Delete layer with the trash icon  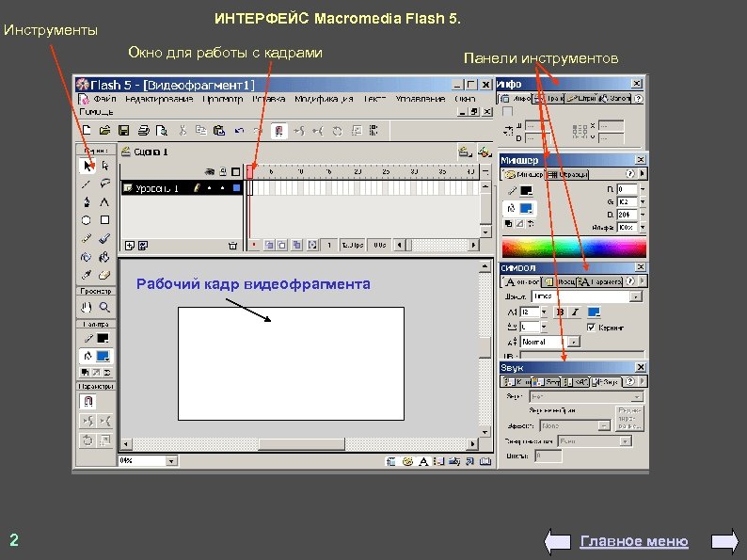tap(233, 246)
